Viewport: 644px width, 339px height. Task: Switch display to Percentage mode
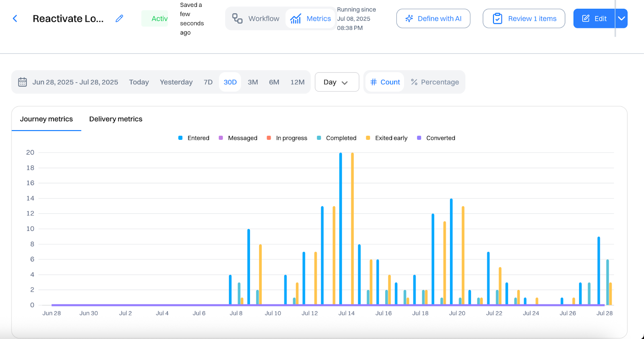point(435,82)
